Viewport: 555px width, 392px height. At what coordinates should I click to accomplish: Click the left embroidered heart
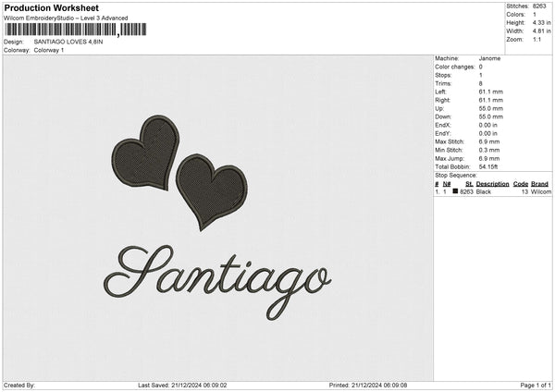(x=146, y=153)
